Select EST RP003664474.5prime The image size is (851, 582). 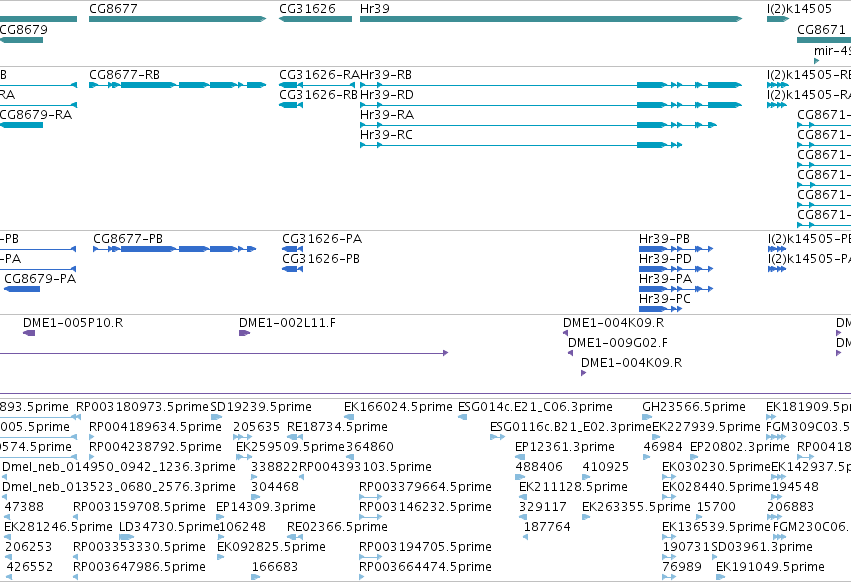click(426, 567)
